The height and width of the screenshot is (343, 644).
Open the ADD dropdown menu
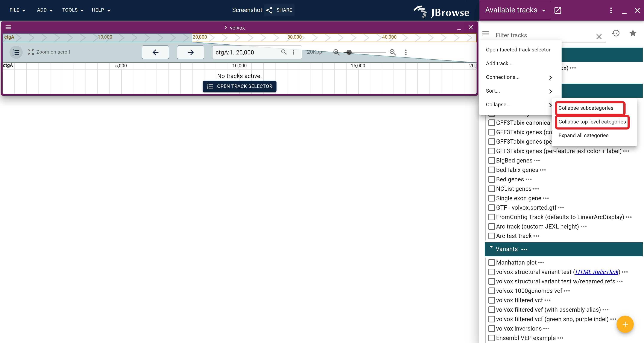[x=45, y=10]
